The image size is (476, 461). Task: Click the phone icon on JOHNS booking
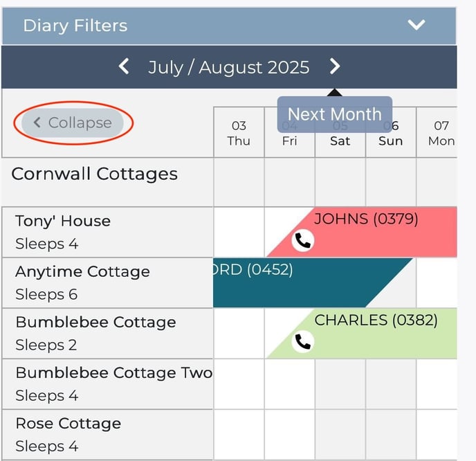click(302, 240)
